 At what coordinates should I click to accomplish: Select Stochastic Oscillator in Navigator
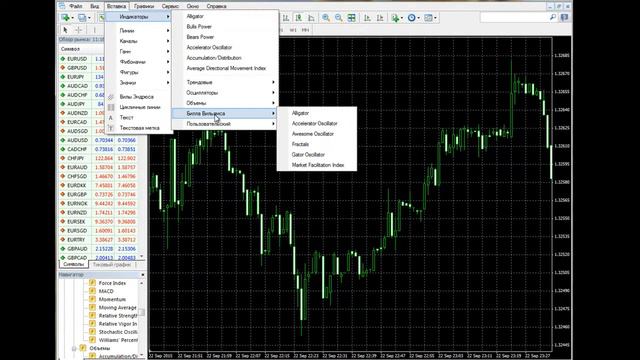118,332
